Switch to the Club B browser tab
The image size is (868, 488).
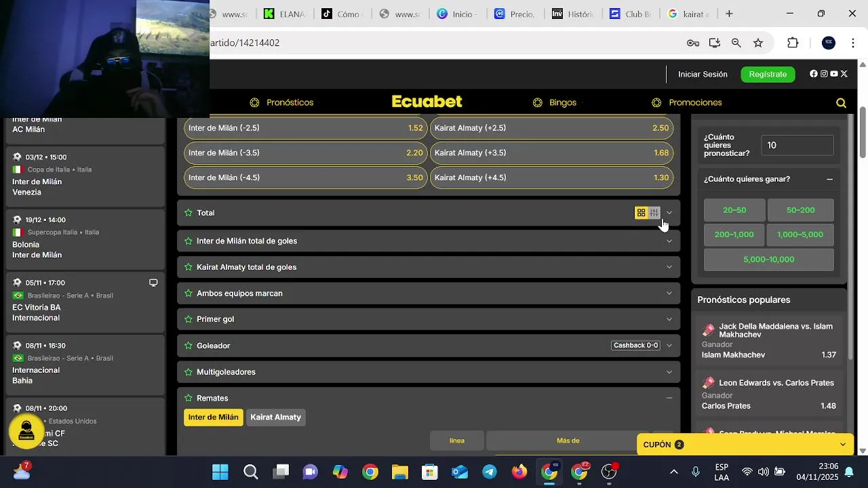(631, 14)
